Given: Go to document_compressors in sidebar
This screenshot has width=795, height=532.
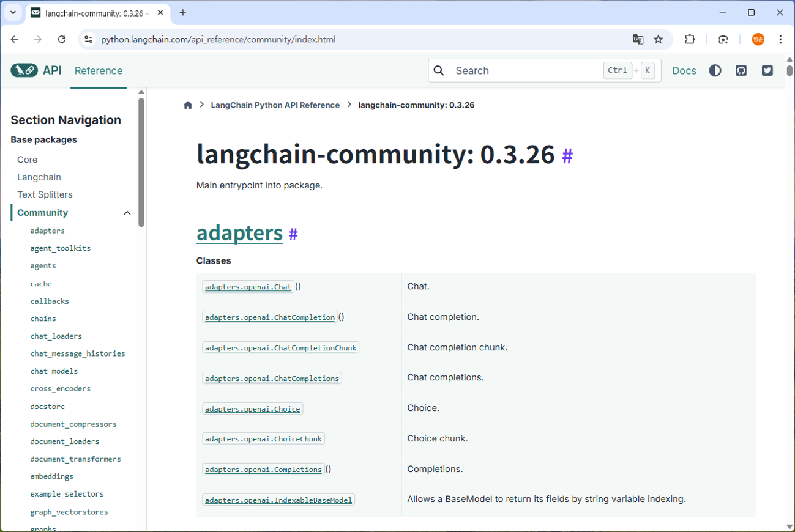Looking at the screenshot, I should click(73, 424).
